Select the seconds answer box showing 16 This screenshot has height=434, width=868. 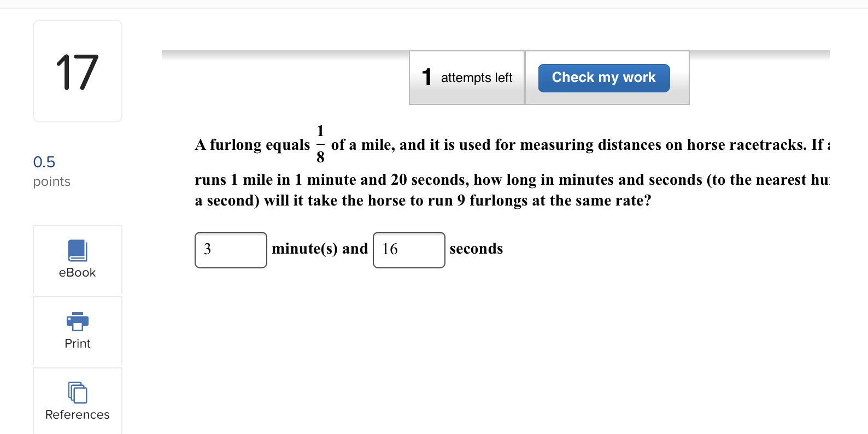(408, 250)
